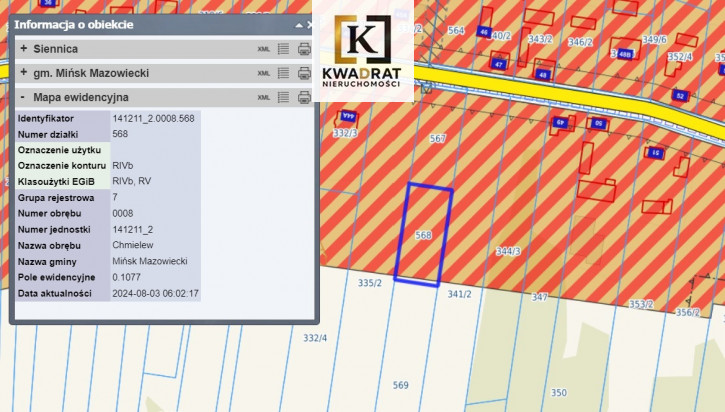
Task: Click Klasoużytki EGiB value RIVb, RV
Action: 132,181
